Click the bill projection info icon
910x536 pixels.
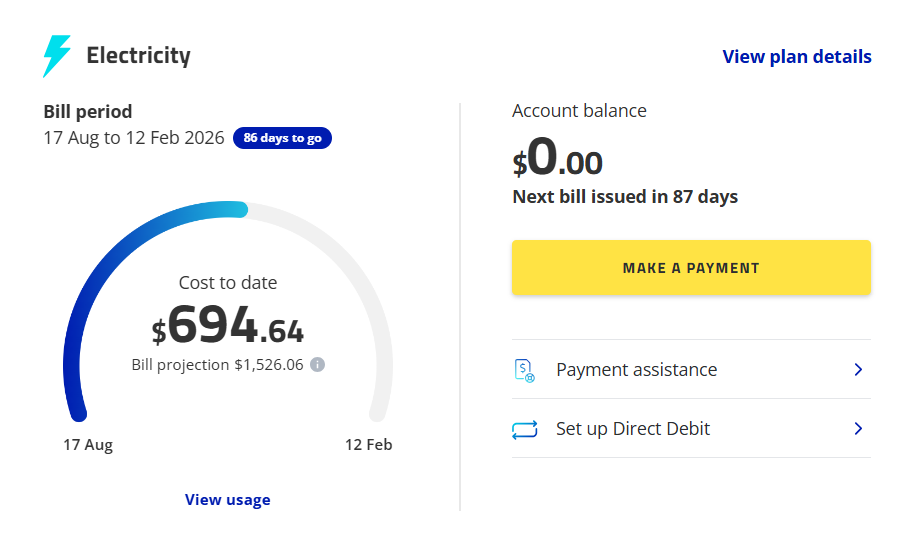[x=317, y=365]
